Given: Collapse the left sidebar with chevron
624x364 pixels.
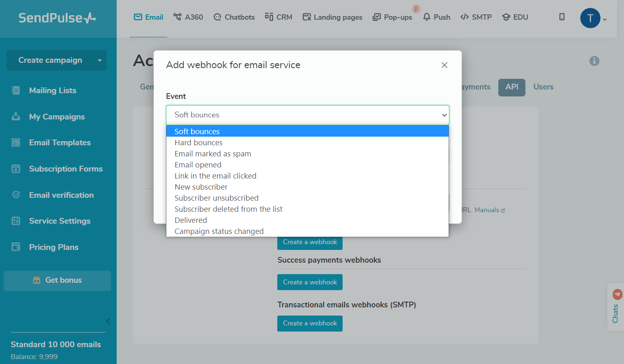Looking at the screenshot, I should click(x=108, y=321).
